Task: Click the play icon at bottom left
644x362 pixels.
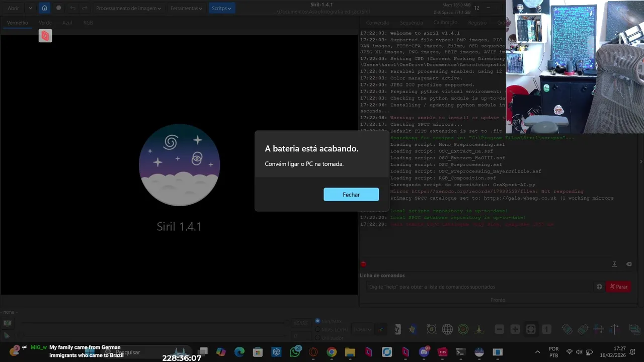Action: pyautogui.click(x=7, y=335)
